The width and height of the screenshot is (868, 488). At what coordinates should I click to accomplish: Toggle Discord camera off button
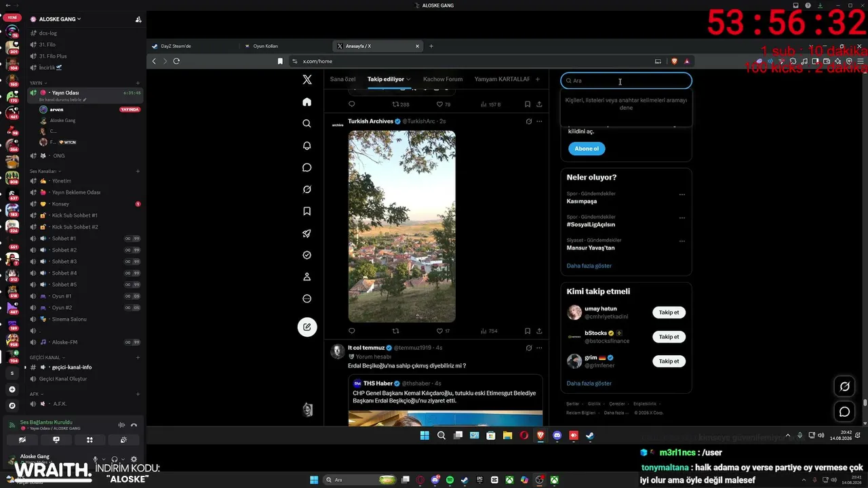click(x=22, y=440)
